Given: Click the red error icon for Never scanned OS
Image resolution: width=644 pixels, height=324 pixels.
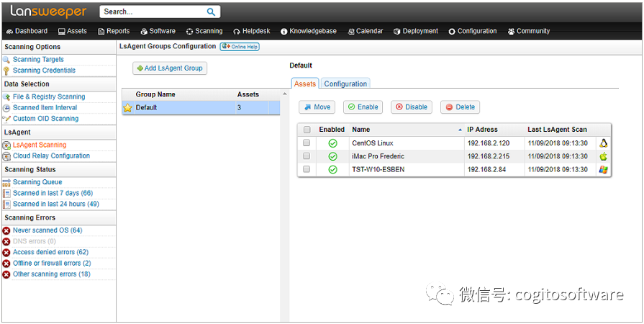Looking at the screenshot, I should (x=6, y=230).
